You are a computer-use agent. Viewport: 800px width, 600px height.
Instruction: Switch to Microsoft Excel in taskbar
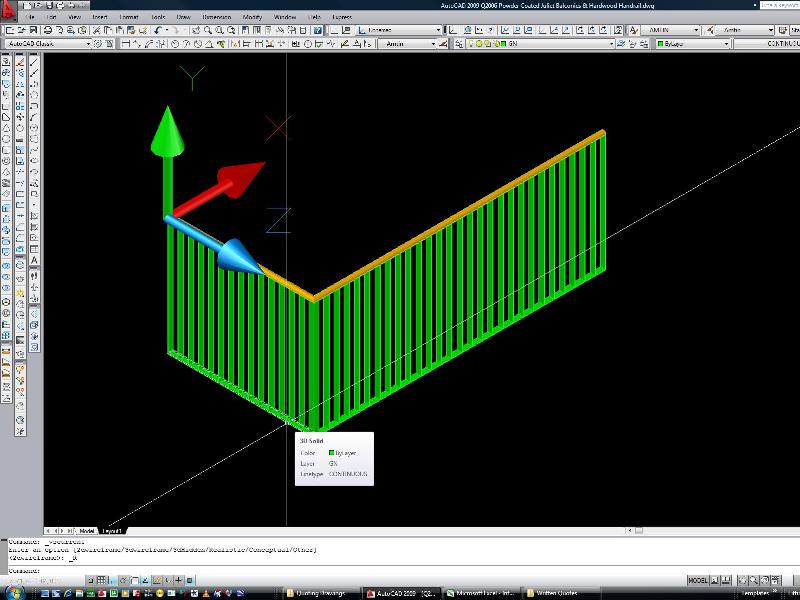(480, 592)
